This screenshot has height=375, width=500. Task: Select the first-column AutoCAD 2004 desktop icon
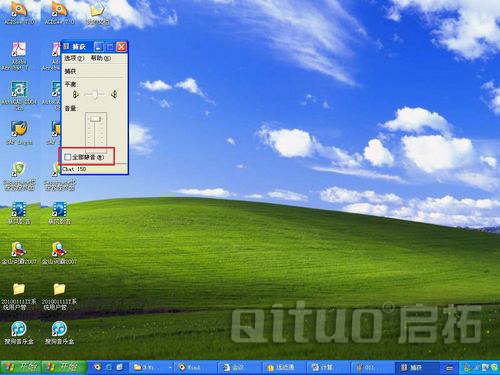pos(19,96)
